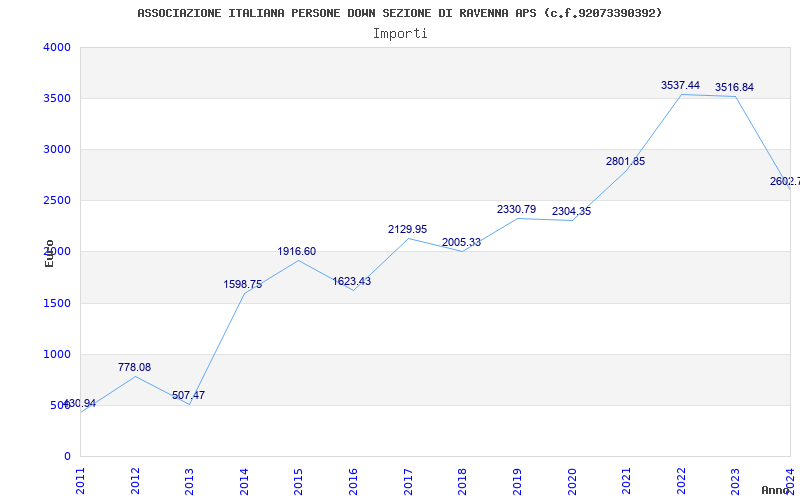The height and width of the screenshot is (500, 800).
Task: Select the data label 2304.35
Action: (571, 211)
